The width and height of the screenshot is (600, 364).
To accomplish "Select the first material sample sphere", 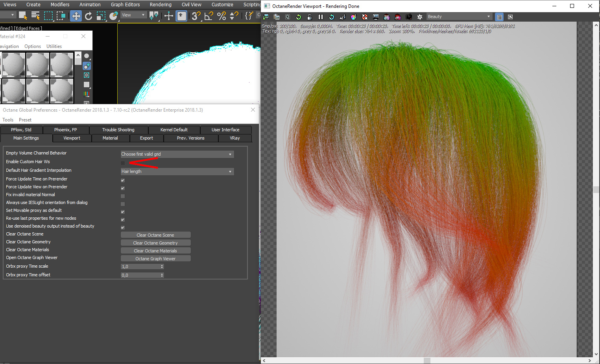I will coord(14,65).
